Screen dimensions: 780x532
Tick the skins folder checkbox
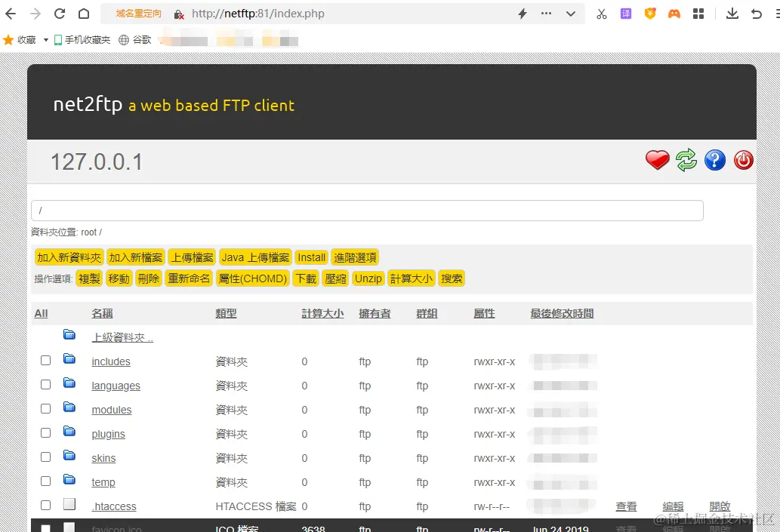coord(46,457)
